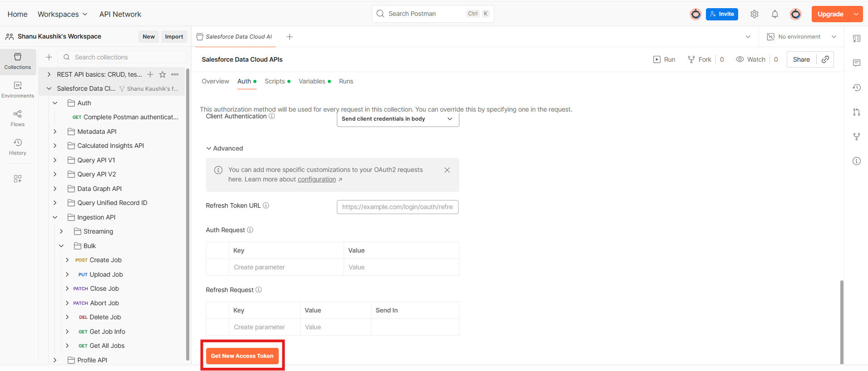This screenshot has height=371, width=868.
Task: Follow the configuration documentation link
Action: [x=316, y=179]
